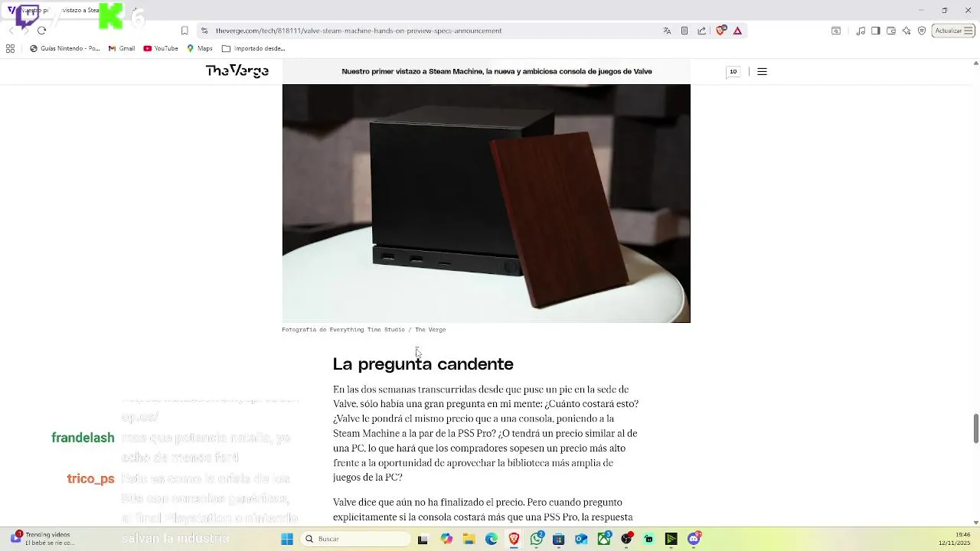Click the translate page icon
Image resolution: width=980 pixels, height=551 pixels.
pyautogui.click(x=667, y=31)
